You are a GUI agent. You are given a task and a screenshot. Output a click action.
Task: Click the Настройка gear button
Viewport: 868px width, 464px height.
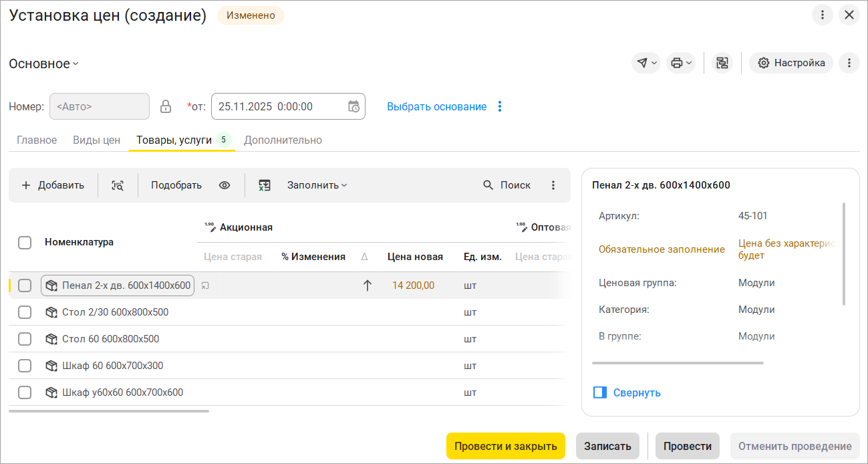[791, 63]
